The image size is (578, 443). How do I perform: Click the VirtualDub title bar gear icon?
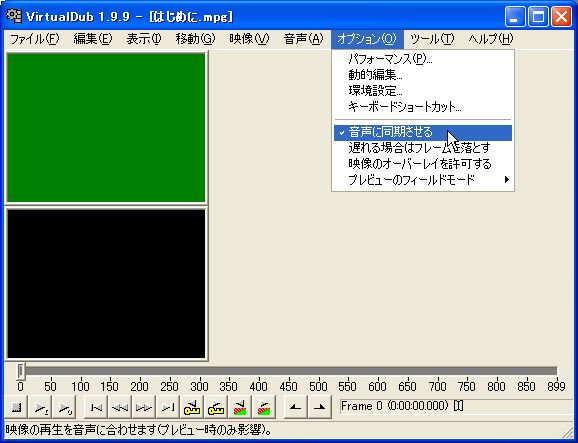pos(14,16)
